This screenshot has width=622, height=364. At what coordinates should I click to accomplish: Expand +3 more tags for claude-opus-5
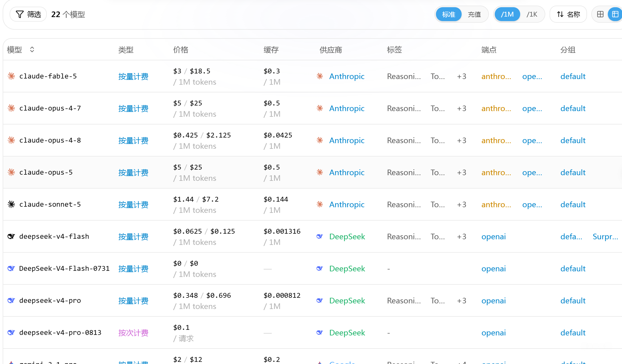coord(462,173)
